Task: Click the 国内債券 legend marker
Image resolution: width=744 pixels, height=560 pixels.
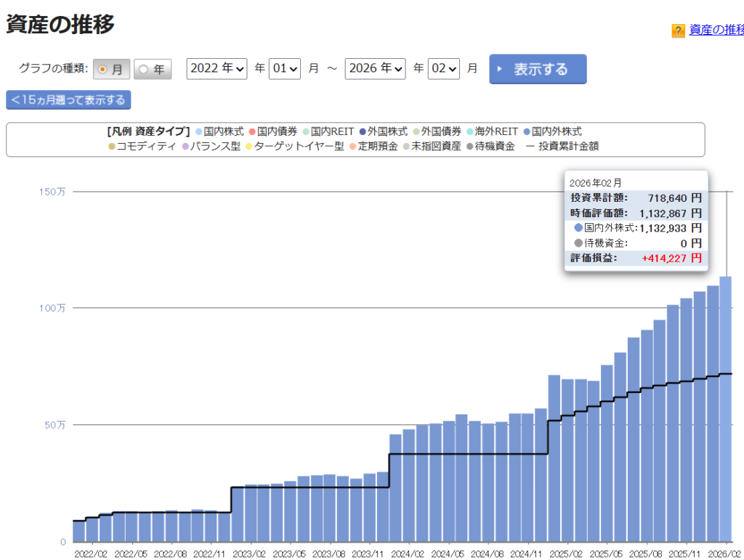Action: coord(251,132)
